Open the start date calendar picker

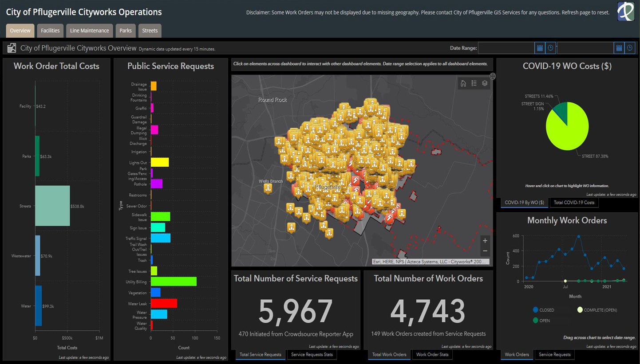tap(540, 48)
